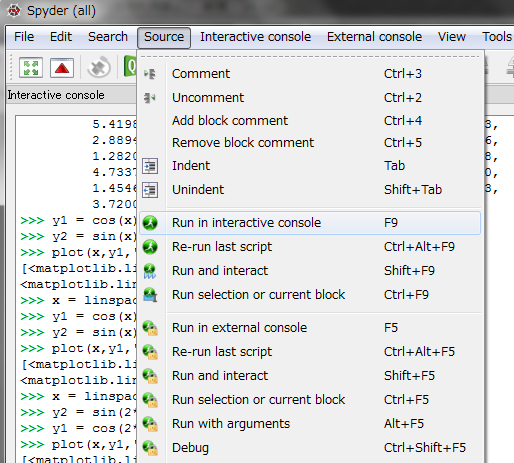Open the Search menu
514x463 pixels.
108,37
